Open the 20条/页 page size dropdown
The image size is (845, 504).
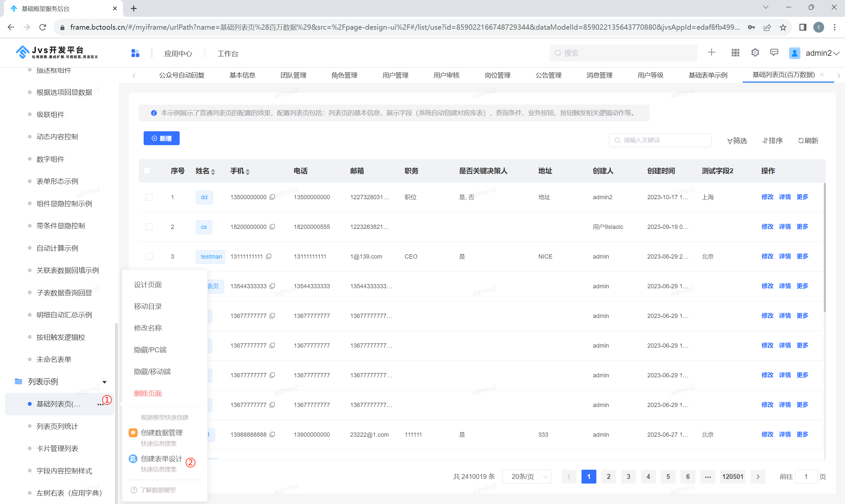click(526, 477)
